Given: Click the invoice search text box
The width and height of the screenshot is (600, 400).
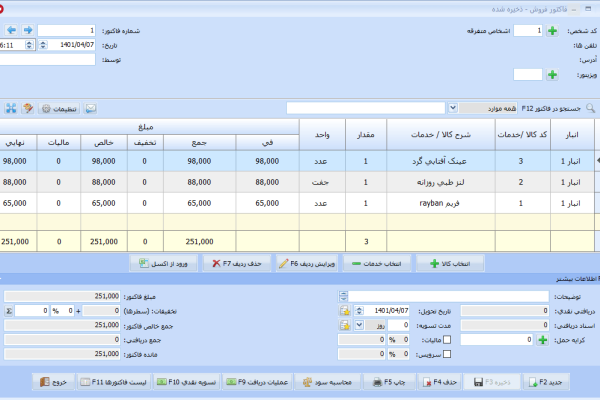Looking at the screenshot, I should pyautogui.click(x=366, y=108).
